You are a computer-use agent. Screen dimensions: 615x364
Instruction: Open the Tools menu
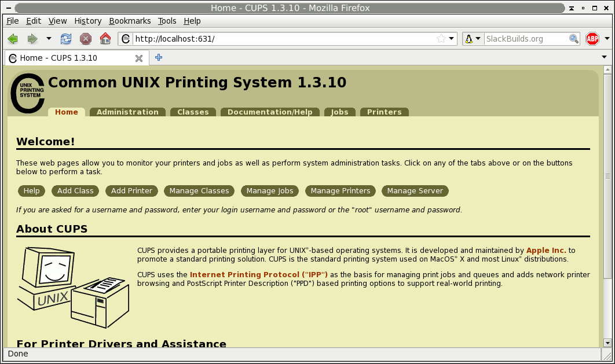click(167, 21)
